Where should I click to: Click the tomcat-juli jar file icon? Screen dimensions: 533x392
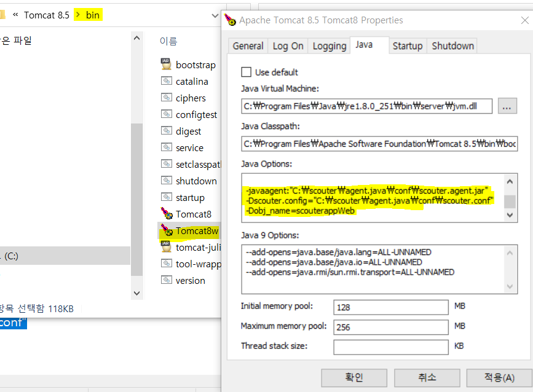click(166, 246)
